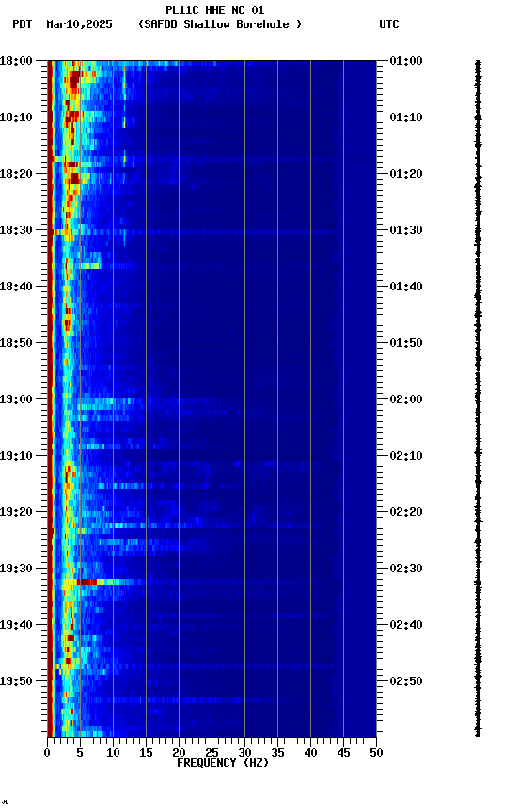Click the 02:00 UTC time label
The image size is (519, 812).
click(406, 399)
